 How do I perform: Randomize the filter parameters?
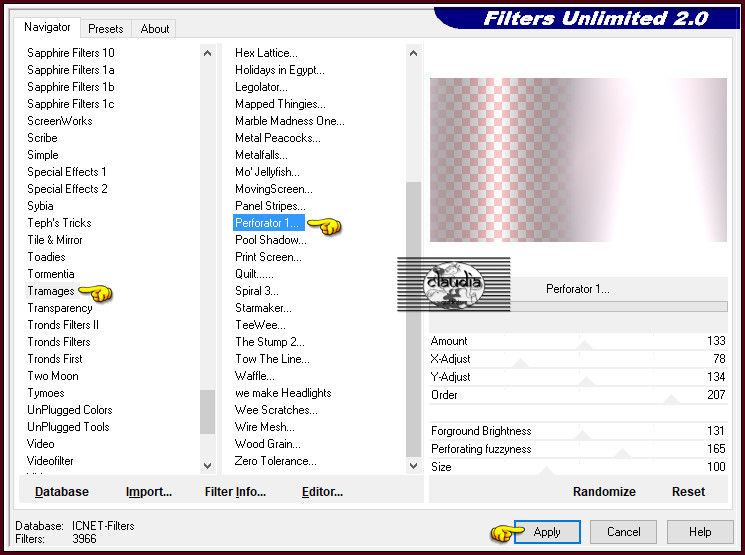[x=604, y=492]
